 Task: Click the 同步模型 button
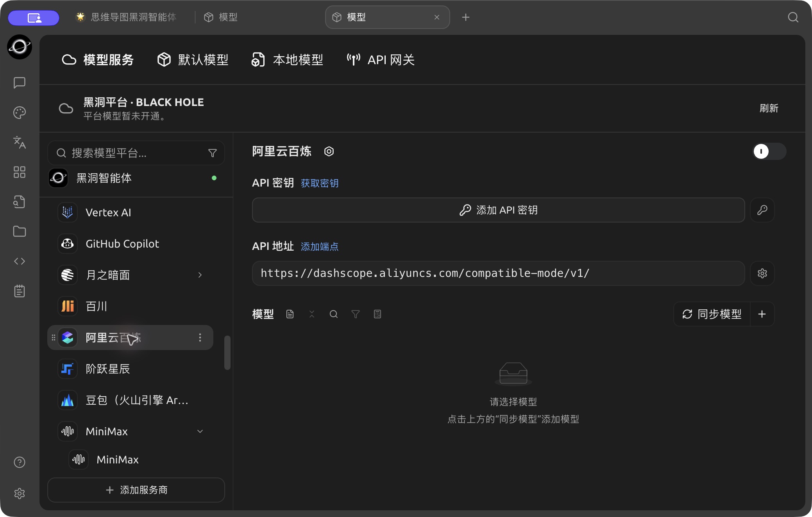pyautogui.click(x=712, y=314)
